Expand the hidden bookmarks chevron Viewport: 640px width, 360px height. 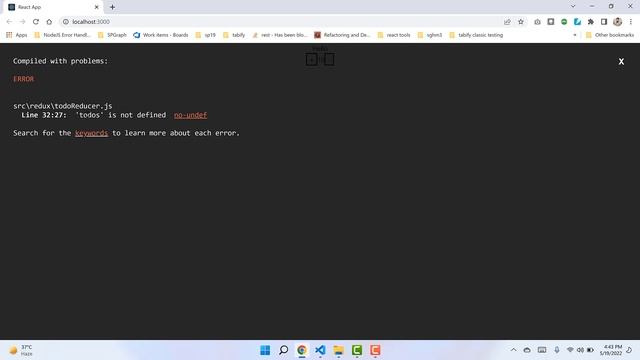[x=575, y=35]
